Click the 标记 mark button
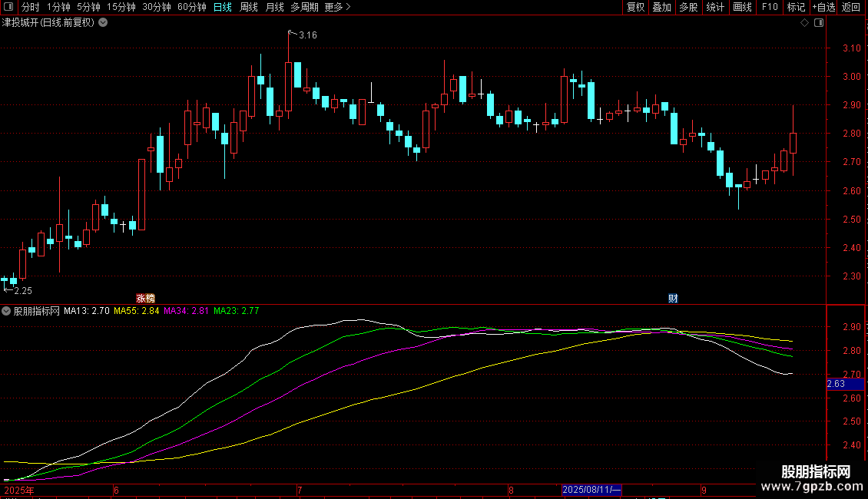 coord(796,7)
